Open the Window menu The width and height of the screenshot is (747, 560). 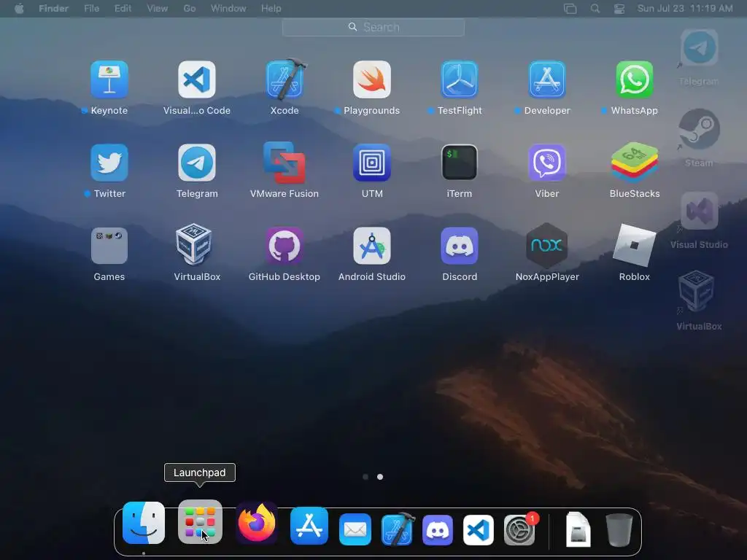(x=228, y=9)
